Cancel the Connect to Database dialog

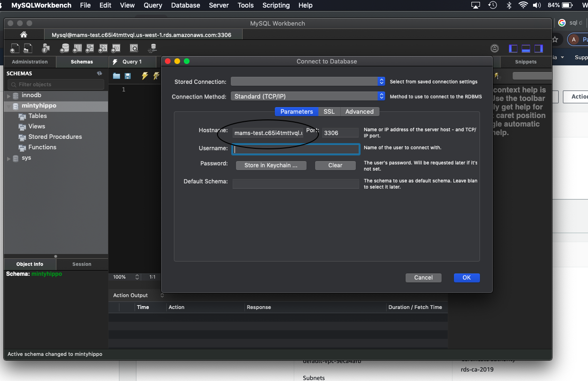click(x=424, y=278)
